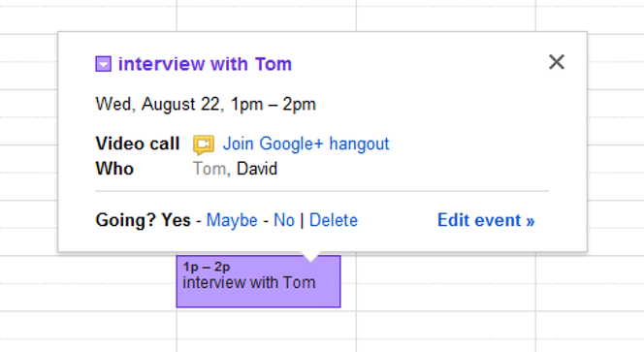The width and height of the screenshot is (644, 352).
Task: Click the 1p – 2p time label in event block
Action: tap(207, 267)
